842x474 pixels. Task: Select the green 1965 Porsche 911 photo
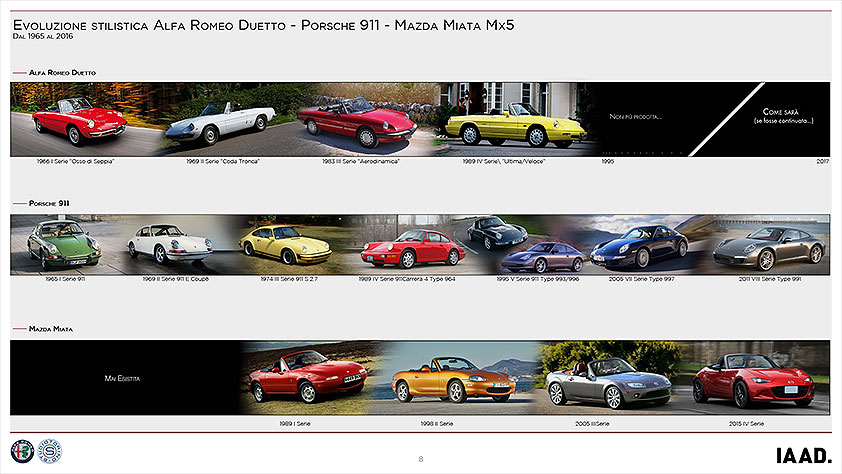(x=64, y=244)
